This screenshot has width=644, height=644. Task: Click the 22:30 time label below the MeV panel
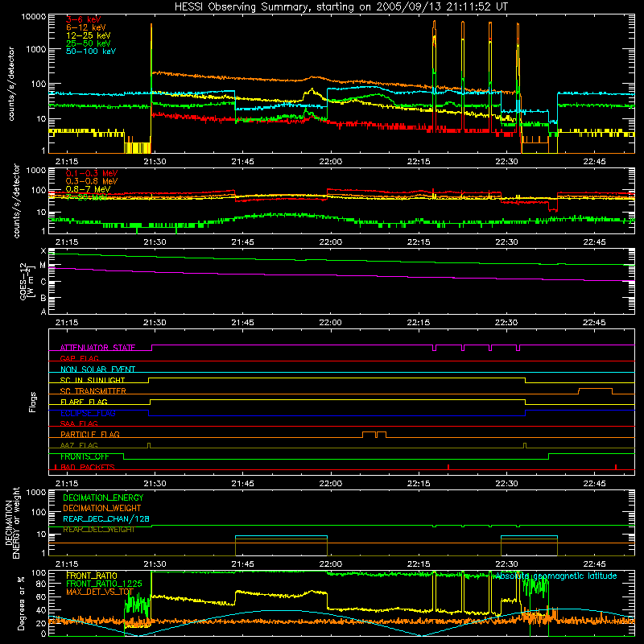tap(506, 242)
